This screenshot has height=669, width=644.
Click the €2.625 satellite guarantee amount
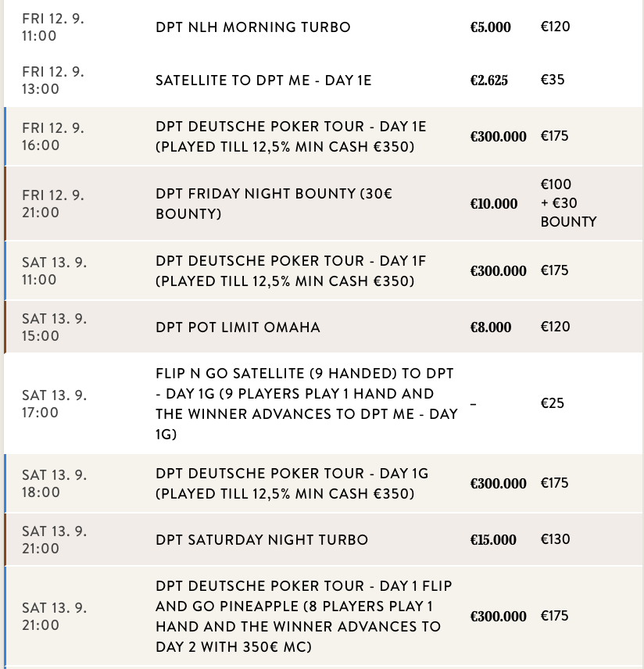tap(488, 80)
